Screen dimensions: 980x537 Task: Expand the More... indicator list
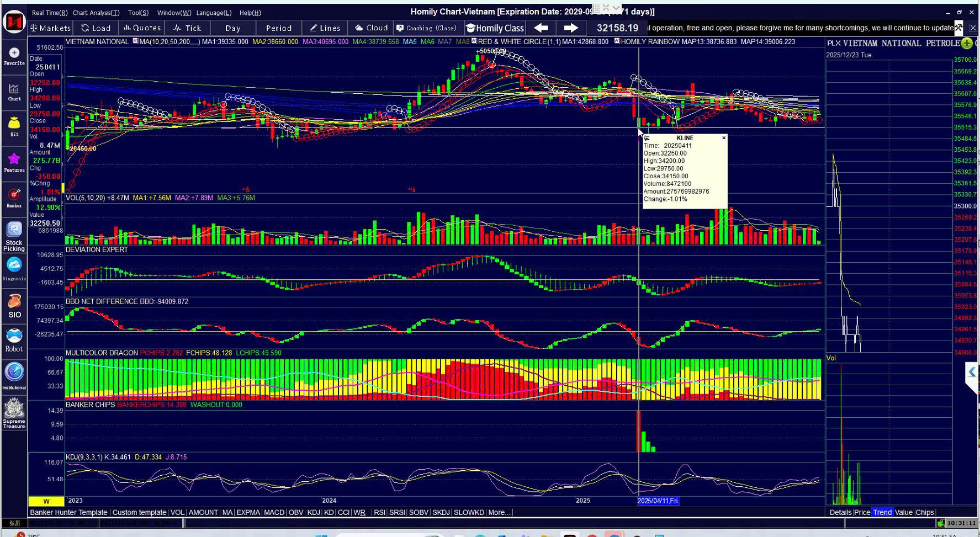point(499,512)
